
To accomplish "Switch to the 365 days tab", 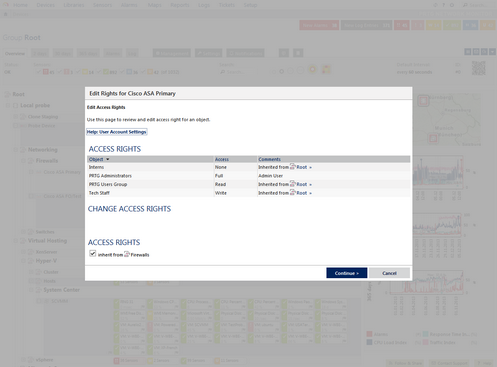I will pos(88,53).
